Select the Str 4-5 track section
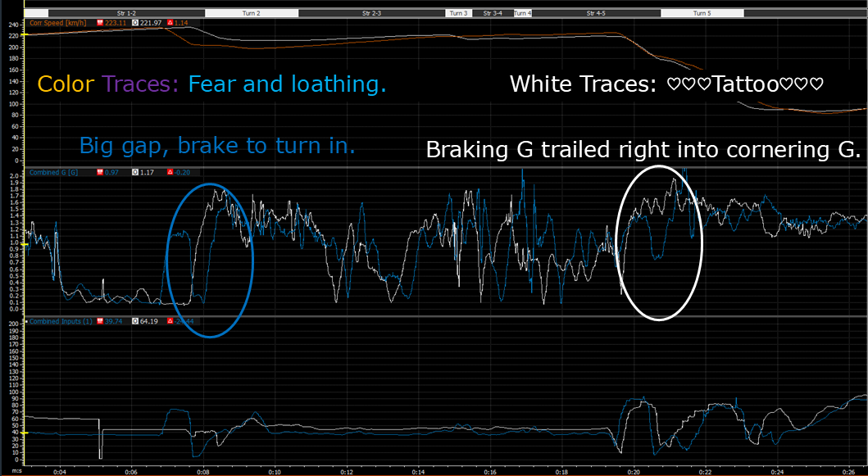 [596, 13]
